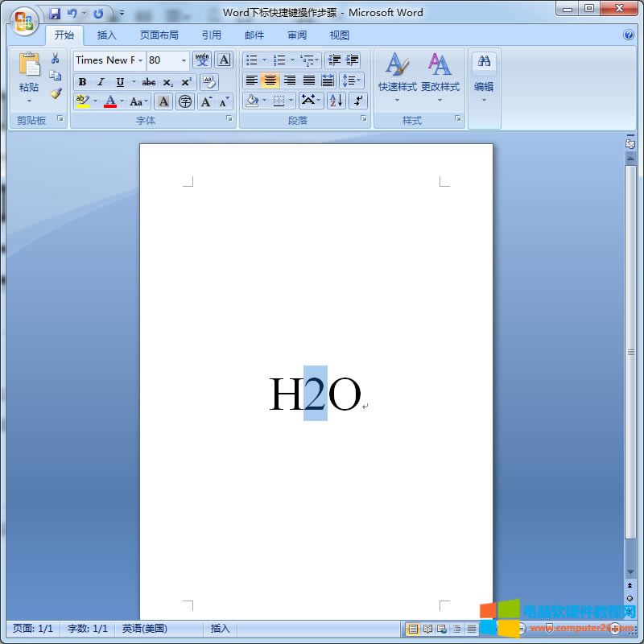The height and width of the screenshot is (644, 644).
Task: Open the font size dropdown
Action: pyautogui.click(x=184, y=60)
